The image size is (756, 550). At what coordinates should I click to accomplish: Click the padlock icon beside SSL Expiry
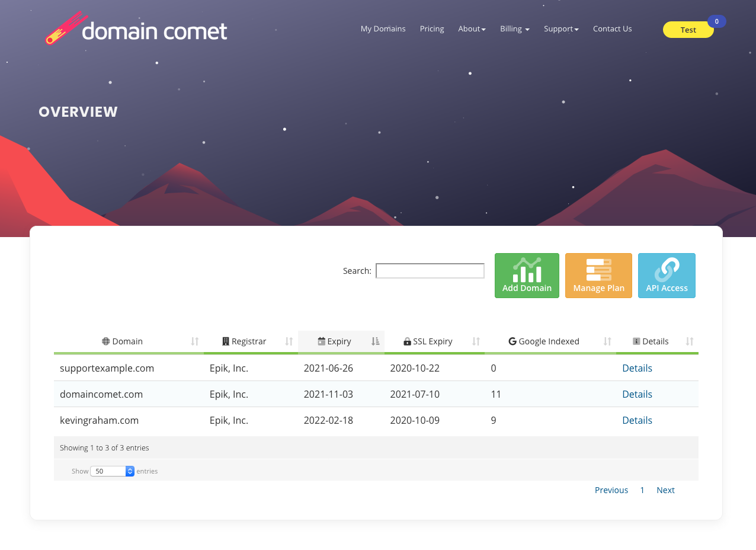pyautogui.click(x=407, y=341)
